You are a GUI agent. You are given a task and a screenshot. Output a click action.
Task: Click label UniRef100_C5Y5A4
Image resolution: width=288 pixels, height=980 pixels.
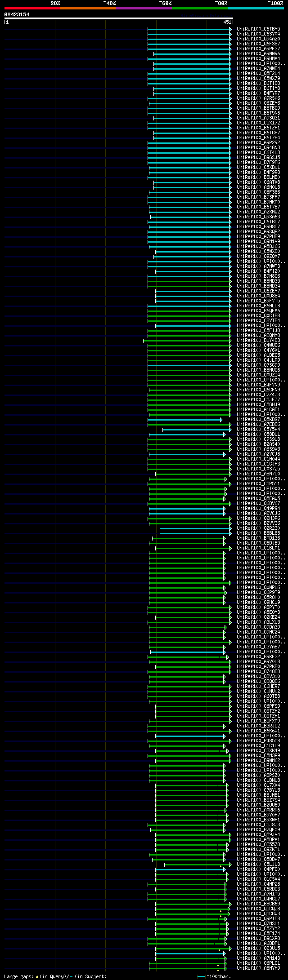pos(258,429)
